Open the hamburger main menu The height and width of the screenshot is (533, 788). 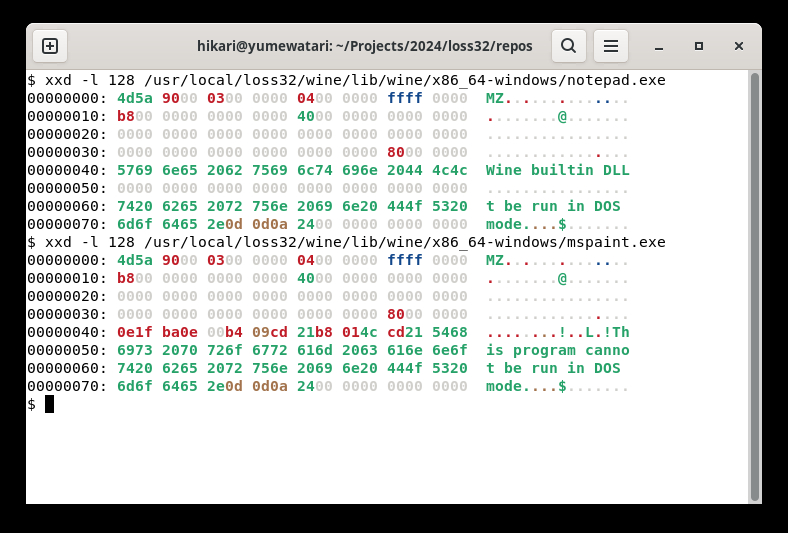(x=611, y=46)
